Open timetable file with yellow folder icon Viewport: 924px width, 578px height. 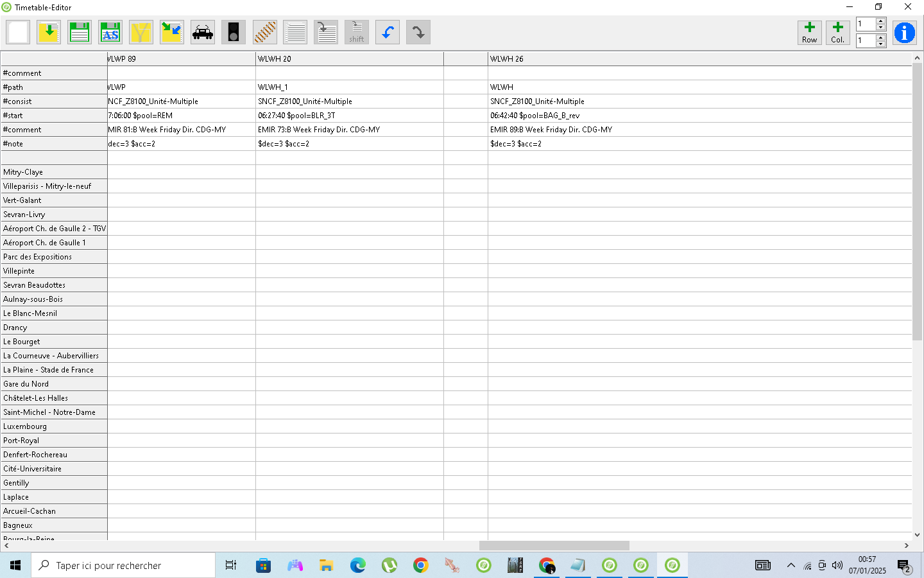[x=49, y=32]
